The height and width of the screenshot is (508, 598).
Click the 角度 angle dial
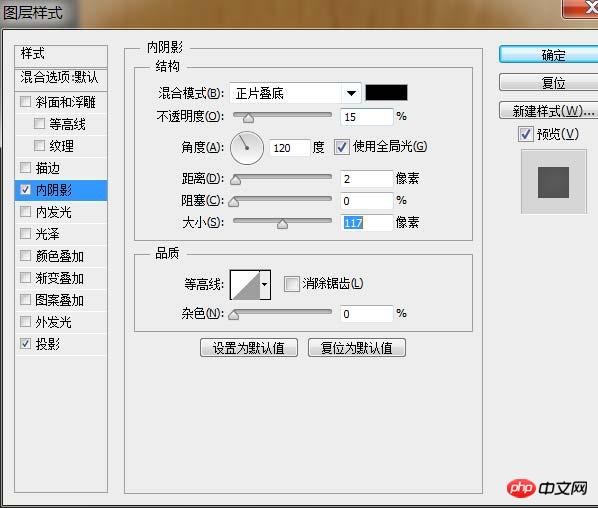247,148
